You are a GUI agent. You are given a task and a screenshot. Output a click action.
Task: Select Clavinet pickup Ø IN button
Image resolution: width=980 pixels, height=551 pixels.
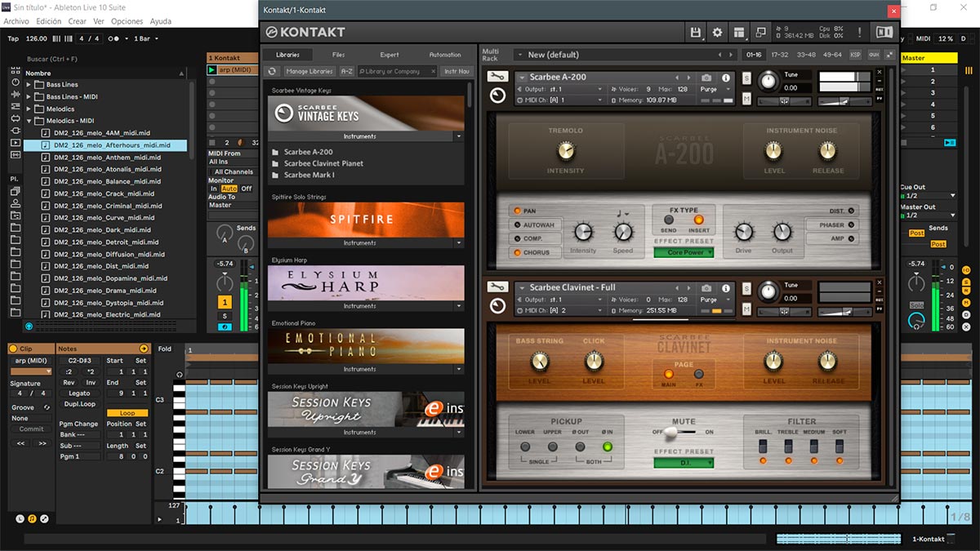tap(607, 447)
